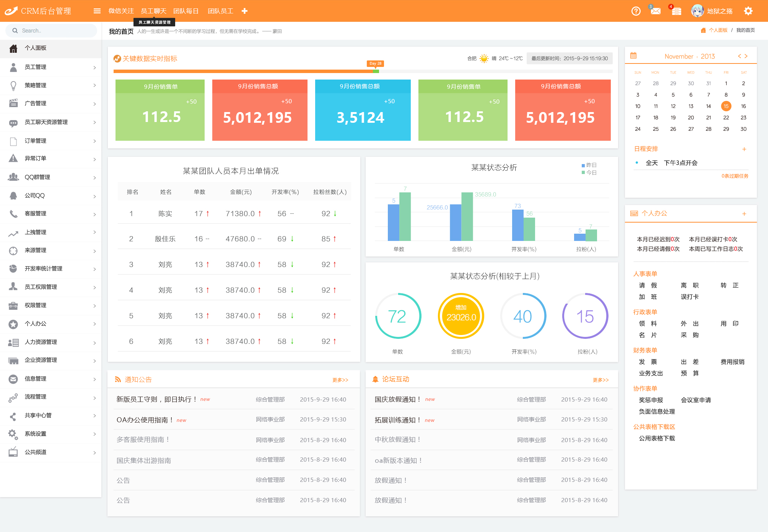The image size is (768, 532).
Task: Click the 会议室申请 form link
Action: click(696, 400)
